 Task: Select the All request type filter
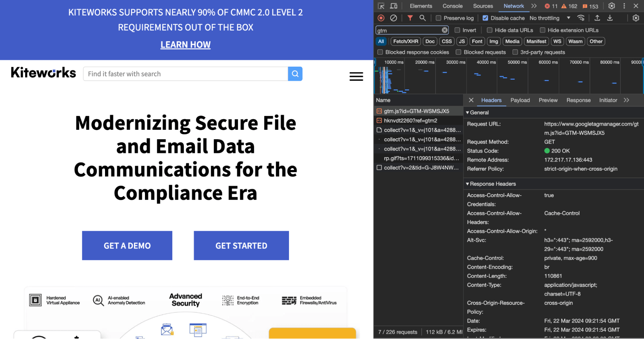coord(381,41)
